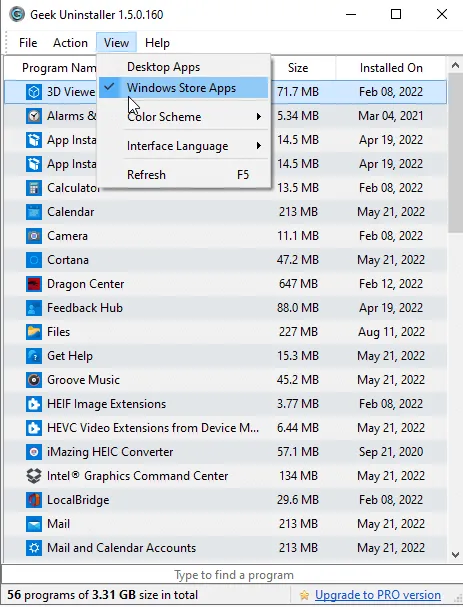Click the Mail envelope icon
This screenshot has width=463, height=607.
click(34, 524)
